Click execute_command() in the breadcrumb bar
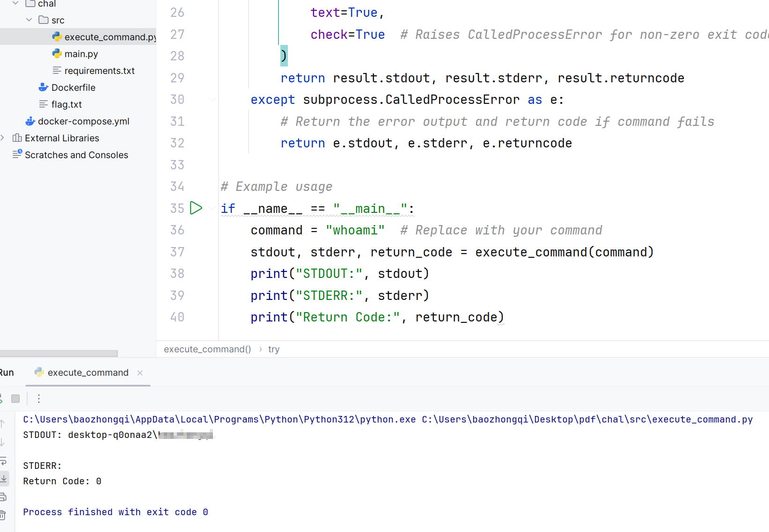 point(207,350)
